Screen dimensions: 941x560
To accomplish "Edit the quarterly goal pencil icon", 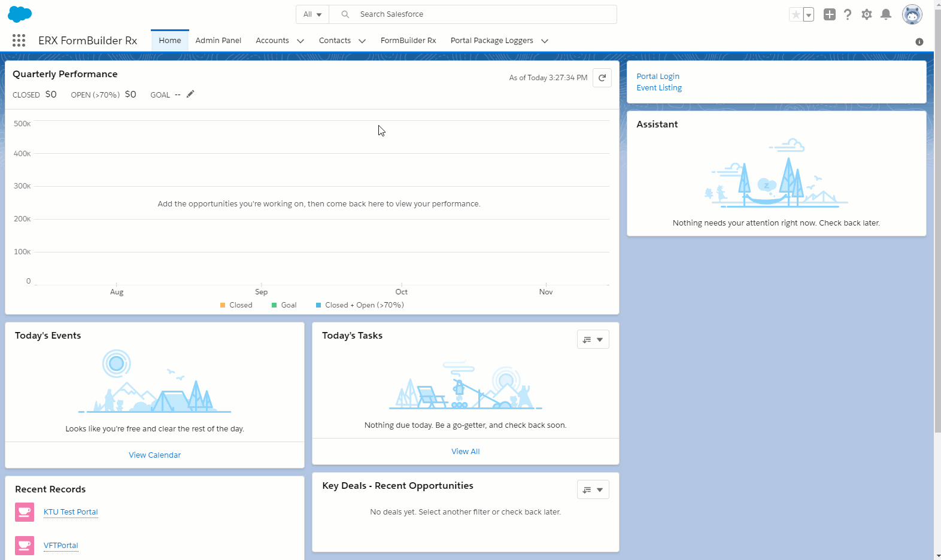I will (190, 94).
